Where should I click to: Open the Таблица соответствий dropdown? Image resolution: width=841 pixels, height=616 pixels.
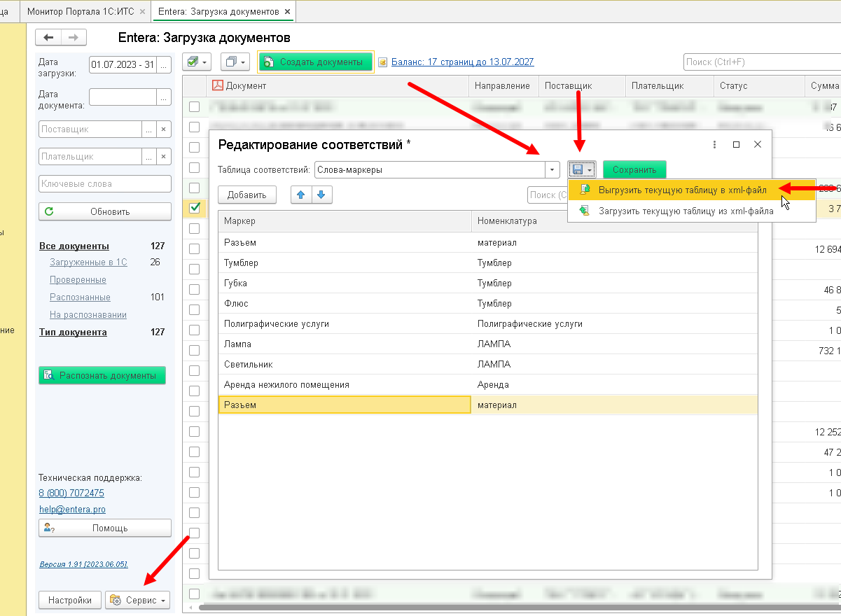click(552, 169)
